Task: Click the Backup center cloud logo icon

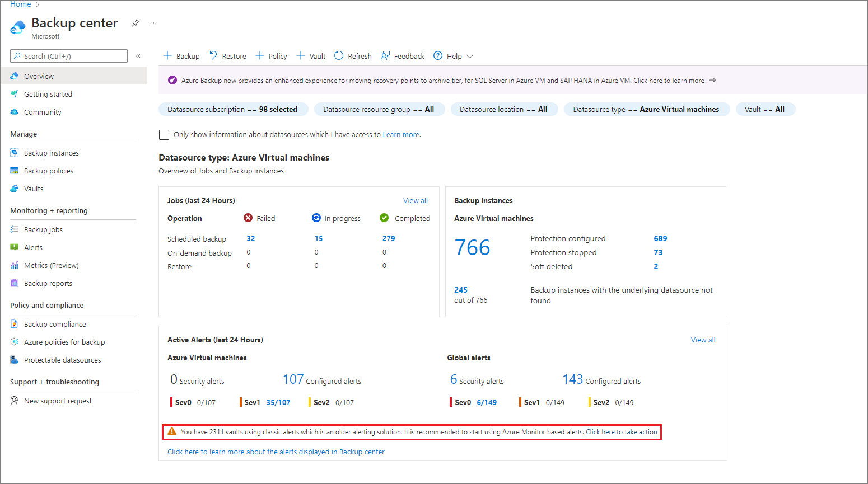Action: [x=18, y=27]
